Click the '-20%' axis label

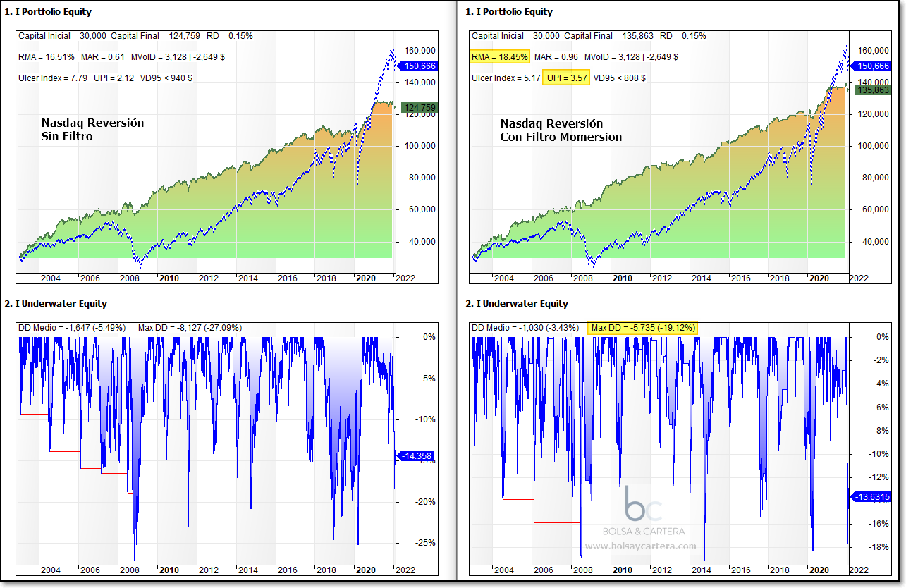point(424,502)
